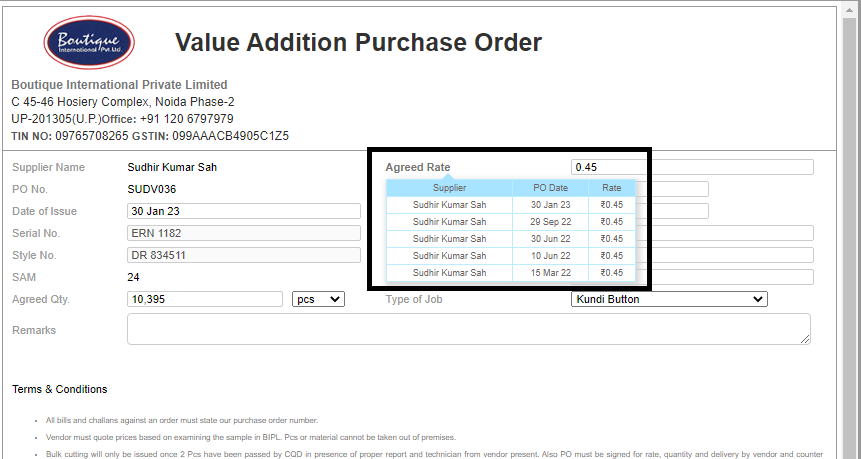Viewport: 861px width, 459px height.
Task: Click the supplier name Sudhir Kumar Sah value
Action: pyautogui.click(x=172, y=167)
